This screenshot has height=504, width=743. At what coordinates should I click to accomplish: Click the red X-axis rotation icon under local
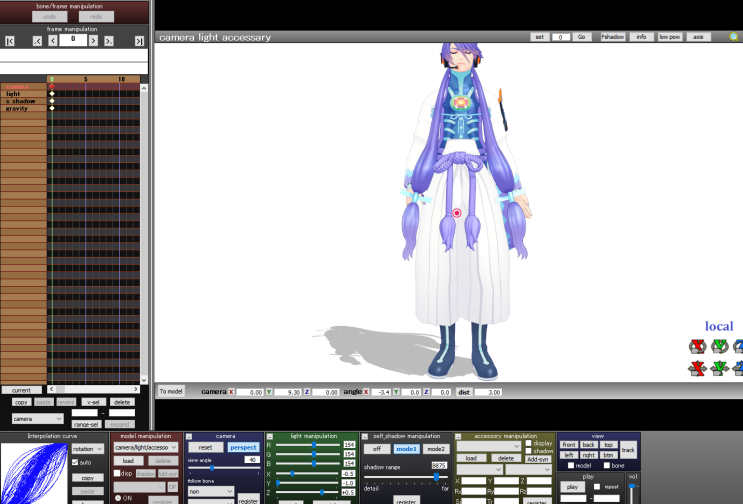click(x=697, y=346)
